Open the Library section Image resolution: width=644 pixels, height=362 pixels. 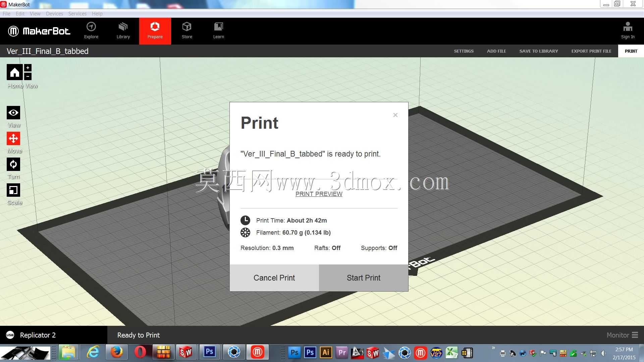[x=123, y=31]
